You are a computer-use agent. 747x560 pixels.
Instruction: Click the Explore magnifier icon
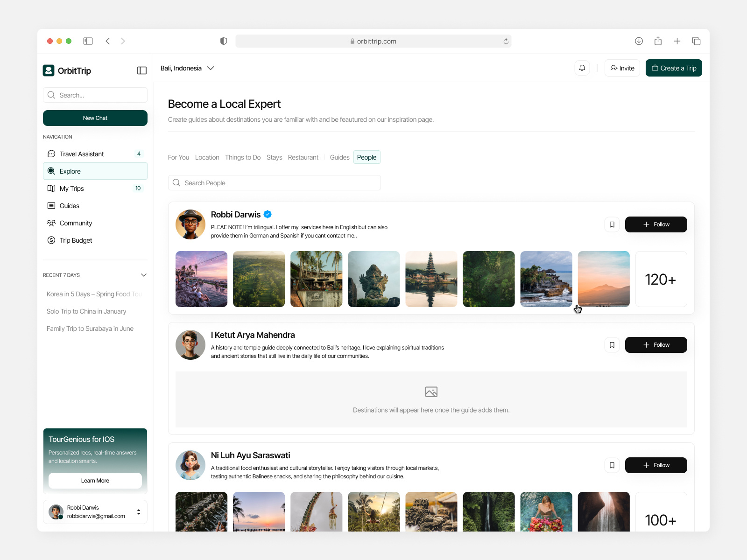51,171
